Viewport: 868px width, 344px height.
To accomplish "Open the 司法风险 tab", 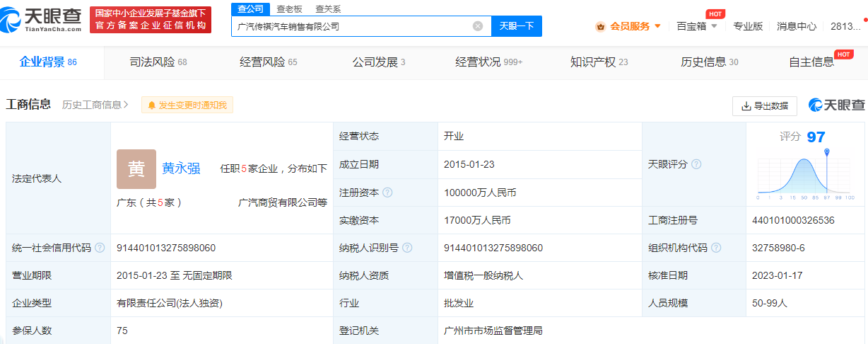I will (158, 62).
